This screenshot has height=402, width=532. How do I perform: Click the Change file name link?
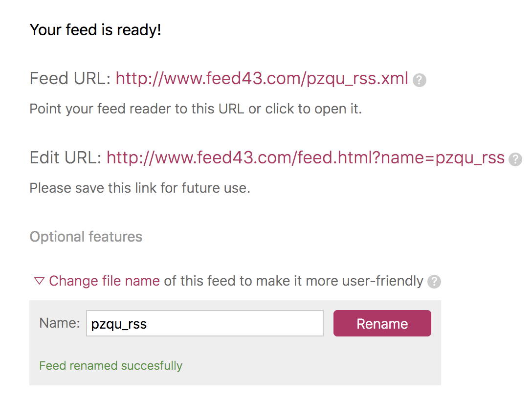click(104, 281)
